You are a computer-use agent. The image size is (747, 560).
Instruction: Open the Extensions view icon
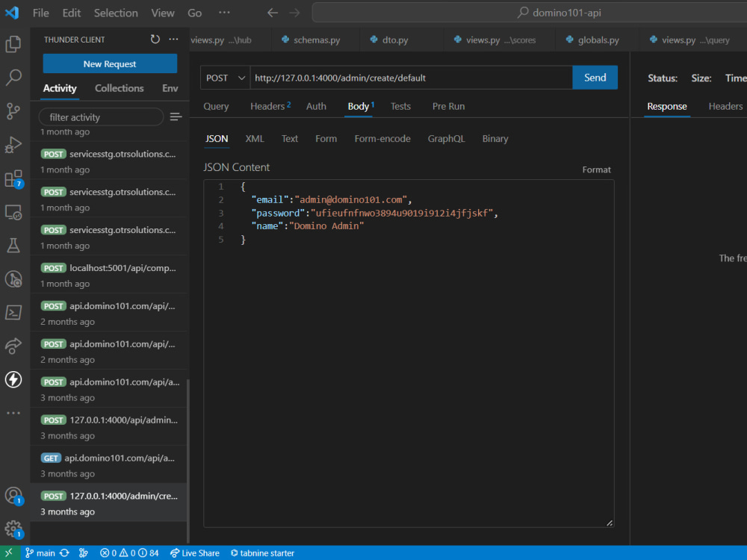coord(13,178)
